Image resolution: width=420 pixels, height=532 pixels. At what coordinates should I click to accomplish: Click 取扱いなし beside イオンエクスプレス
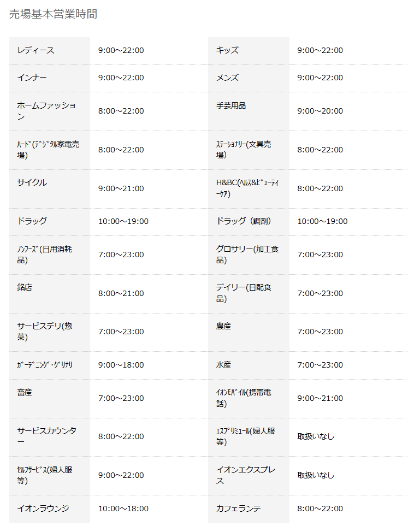pyautogui.click(x=316, y=475)
